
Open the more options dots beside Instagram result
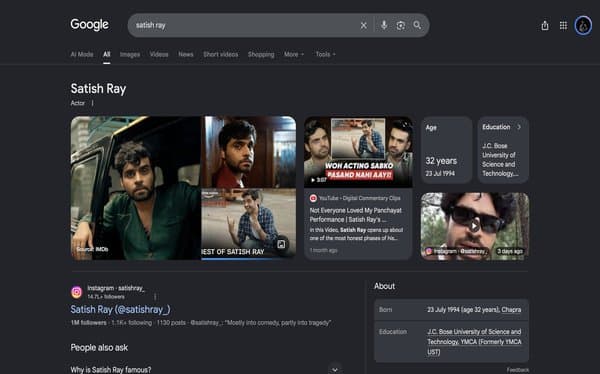(155, 297)
